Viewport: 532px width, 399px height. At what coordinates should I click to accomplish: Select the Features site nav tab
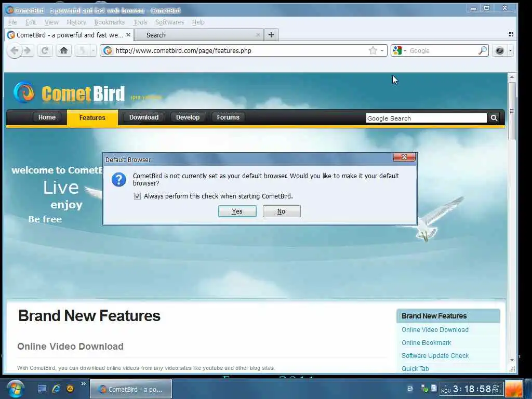pos(92,117)
